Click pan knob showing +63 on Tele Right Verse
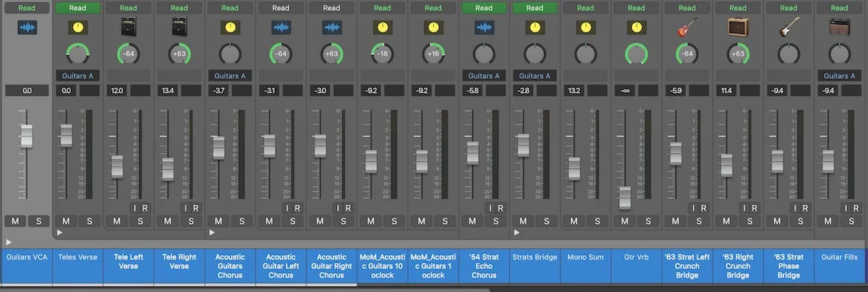This screenshot has width=868, height=292. click(x=179, y=54)
